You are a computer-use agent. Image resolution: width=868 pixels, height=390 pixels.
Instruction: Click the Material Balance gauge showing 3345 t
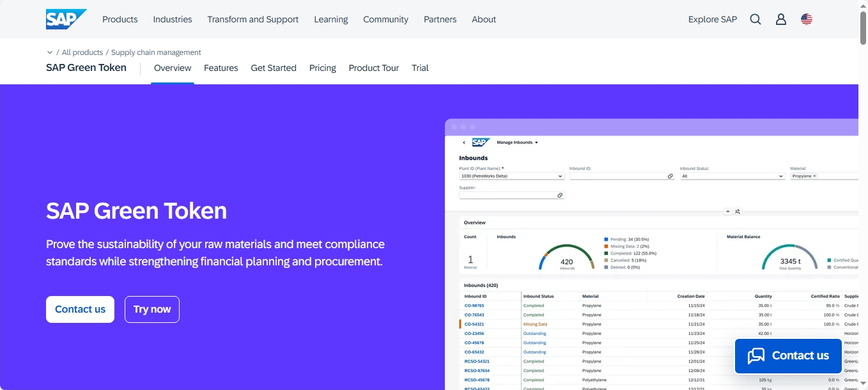pyautogui.click(x=789, y=257)
